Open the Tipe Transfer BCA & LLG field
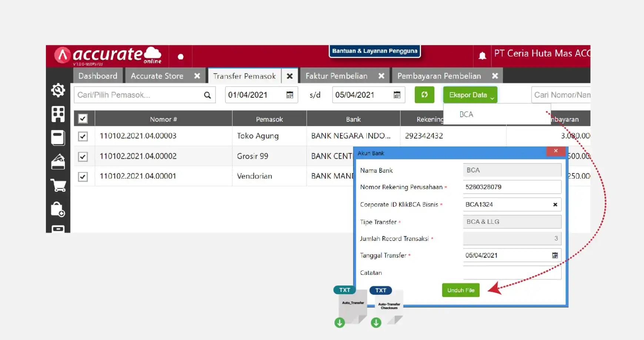The height and width of the screenshot is (340, 644). pyautogui.click(x=512, y=222)
